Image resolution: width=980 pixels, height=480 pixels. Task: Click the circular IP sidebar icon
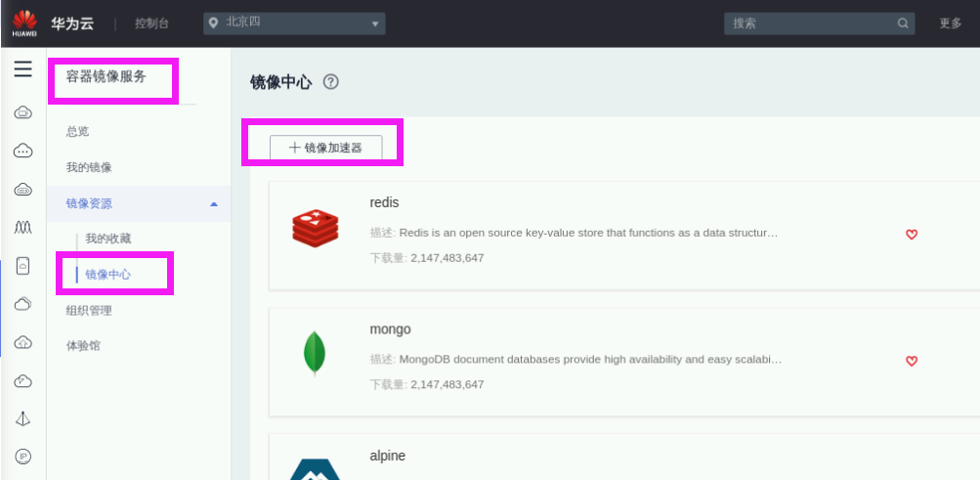[23, 457]
